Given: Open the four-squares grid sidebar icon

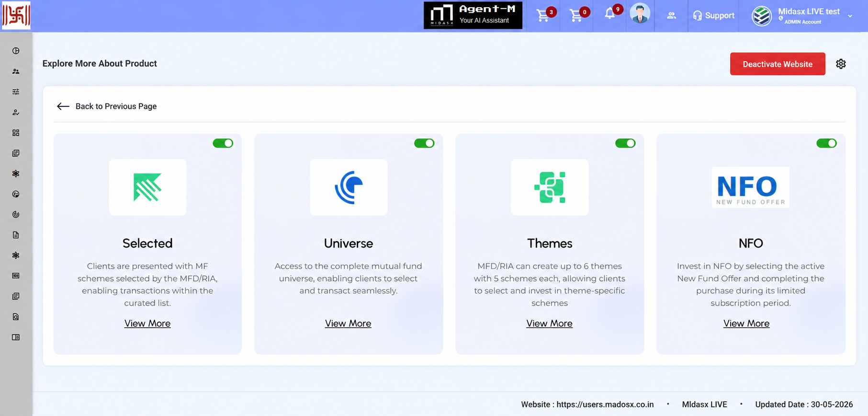Looking at the screenshot, I should tap(16, 133).
